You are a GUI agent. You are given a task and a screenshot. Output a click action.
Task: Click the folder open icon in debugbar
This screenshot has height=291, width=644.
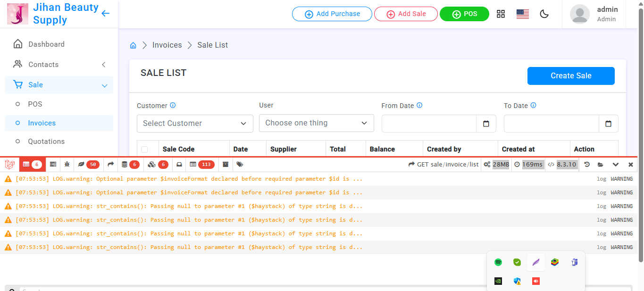tap(600, 165)
